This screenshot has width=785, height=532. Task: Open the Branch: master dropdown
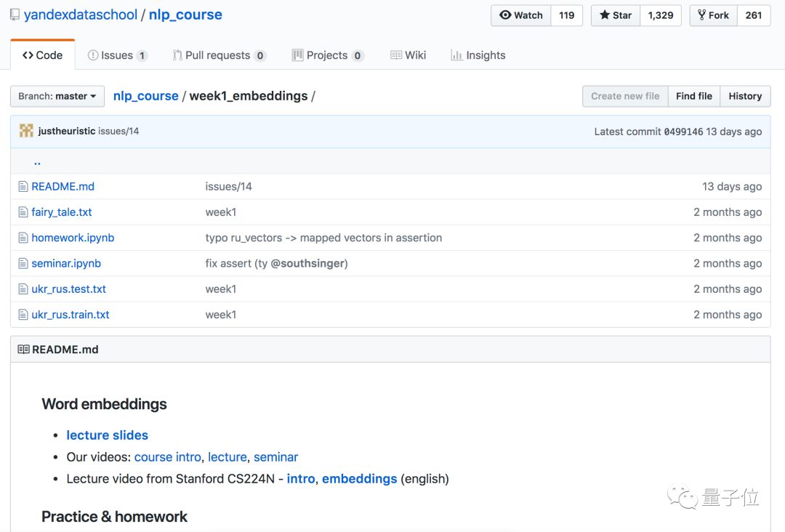click(x=57, y=96)
